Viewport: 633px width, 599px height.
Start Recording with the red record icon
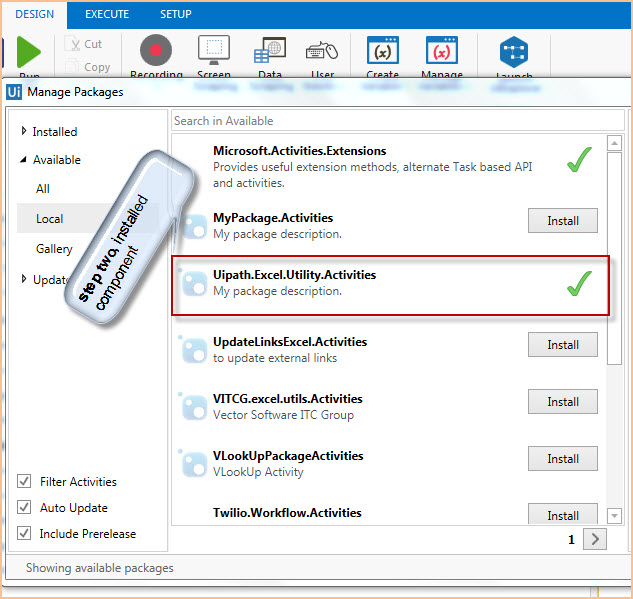point(156,50)
